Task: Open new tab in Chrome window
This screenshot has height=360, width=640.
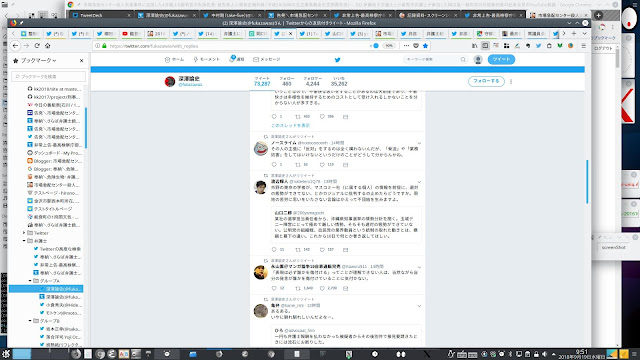Action: (598, 15)
